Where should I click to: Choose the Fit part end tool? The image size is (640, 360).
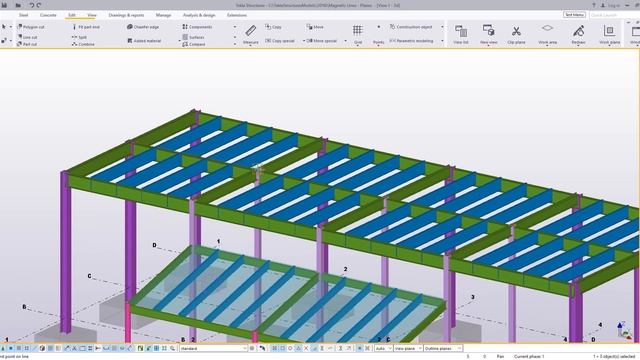click(86, 27)
